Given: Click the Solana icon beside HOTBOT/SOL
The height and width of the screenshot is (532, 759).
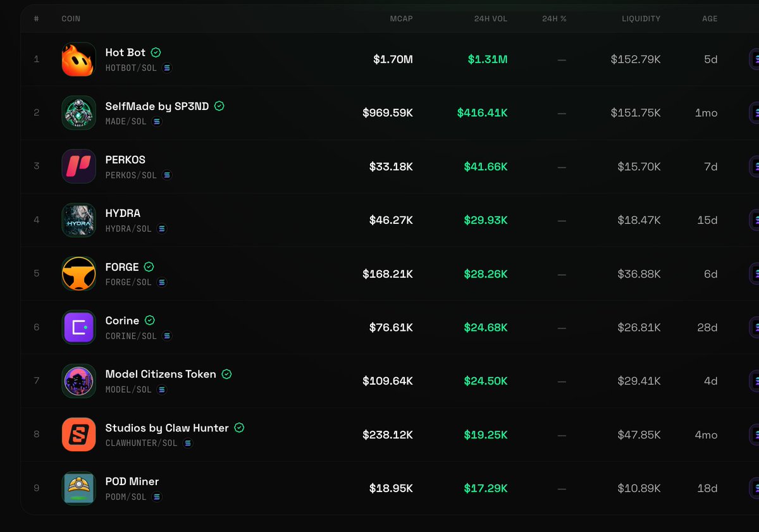Looking at the screenshot, I should [167, 68].
